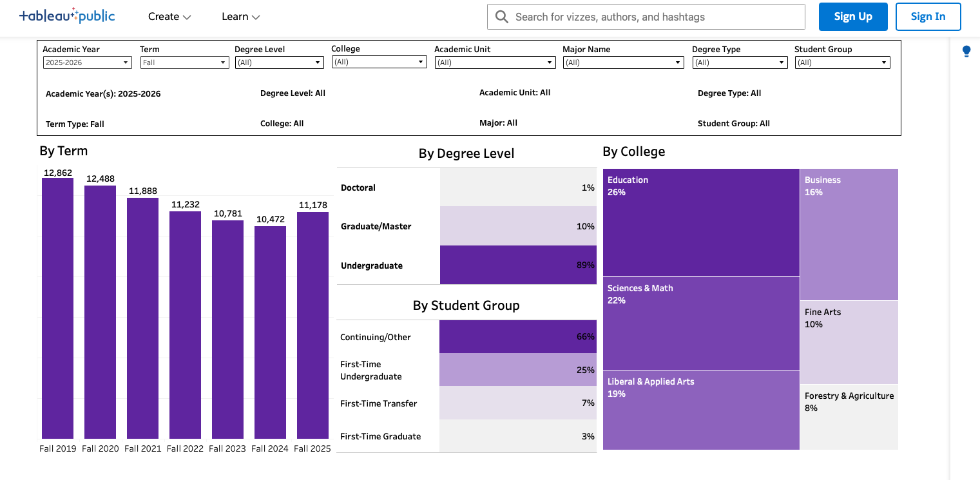Click the Education treemap tile

pos(701,222)
